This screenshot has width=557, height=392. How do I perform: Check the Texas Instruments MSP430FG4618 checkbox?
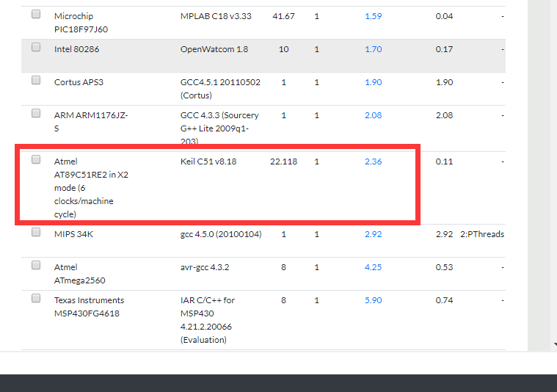pos(36,299)
